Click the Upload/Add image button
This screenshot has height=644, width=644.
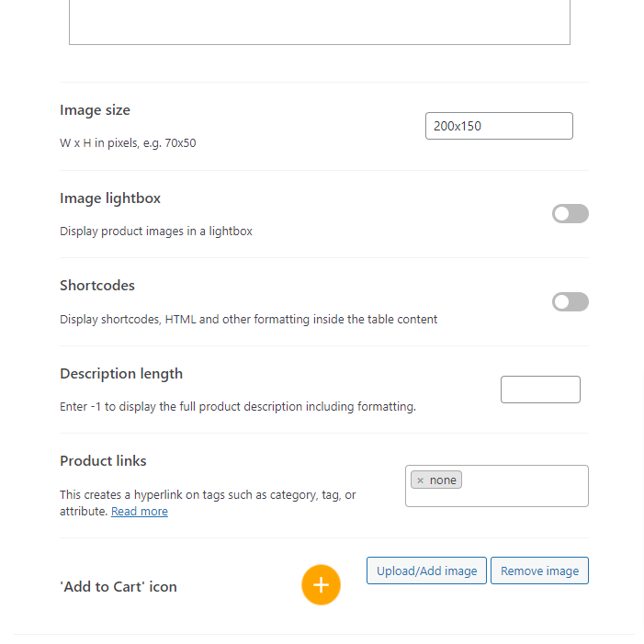coord(426,571)
